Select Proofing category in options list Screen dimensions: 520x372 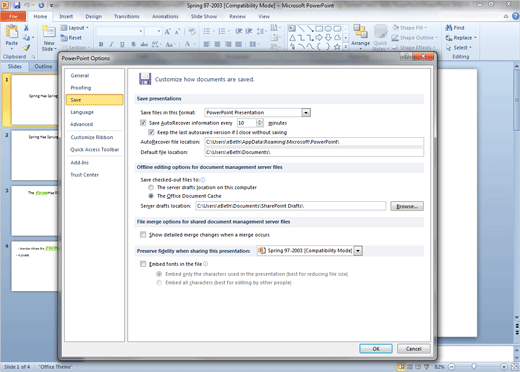(x=81, y=88)
